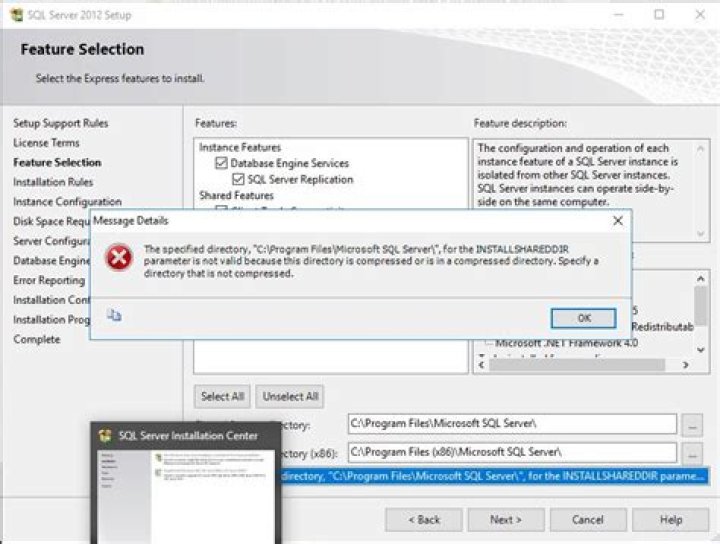The height and width of the screenshot is (544, 720).
Task: Proceed with the Next button
Action: [x=506, y=520]
